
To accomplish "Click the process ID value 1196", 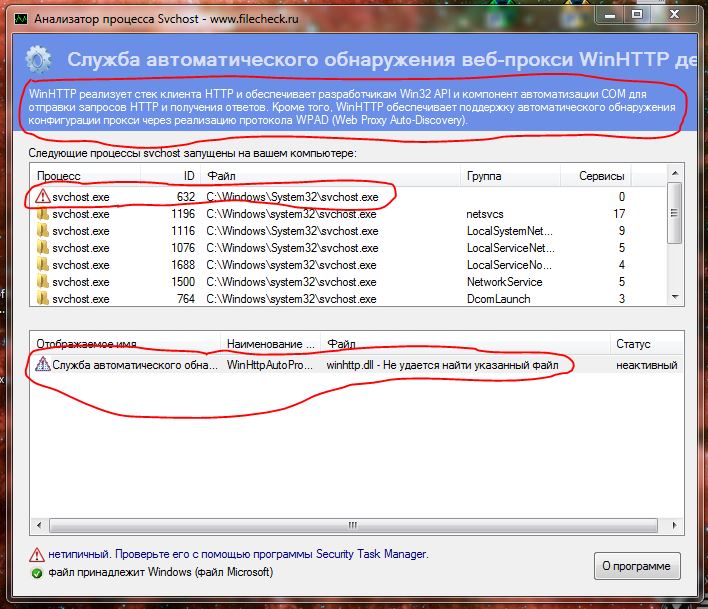I will pos(183,214).
